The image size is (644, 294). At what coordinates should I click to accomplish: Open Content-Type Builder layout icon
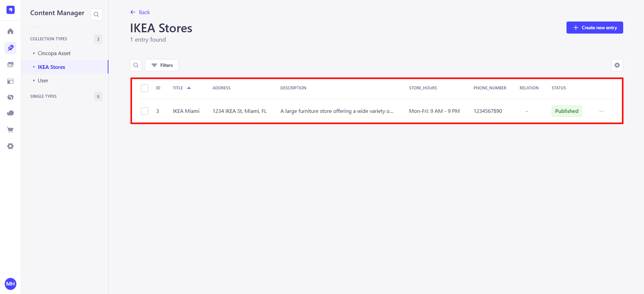click(x=10, y=81)
